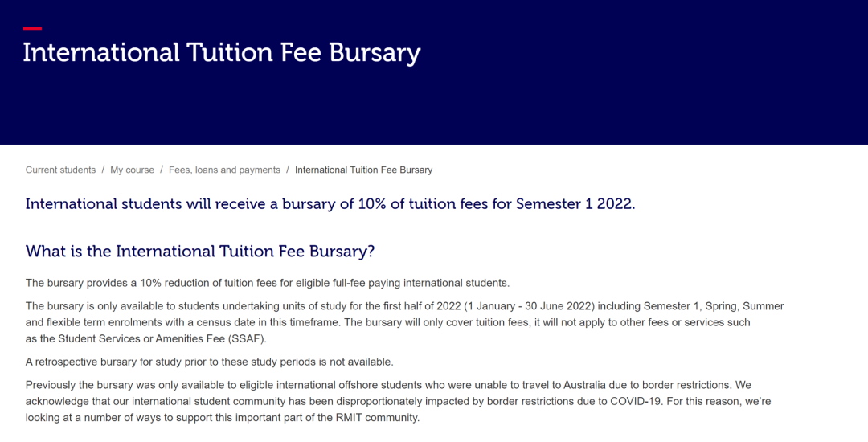
Task: Open the Current students breadcrumb link
Action: pyautogui.click(x=60, y=170)
